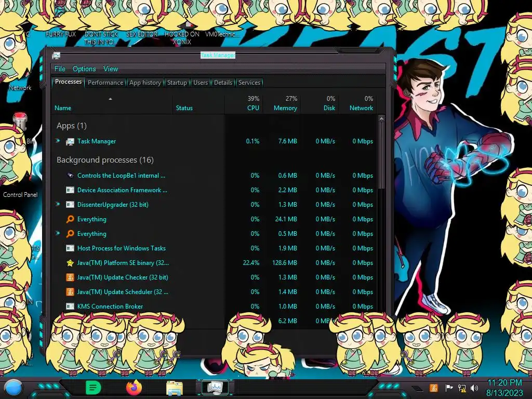Switch to the Performance tab

pos(105,83)
